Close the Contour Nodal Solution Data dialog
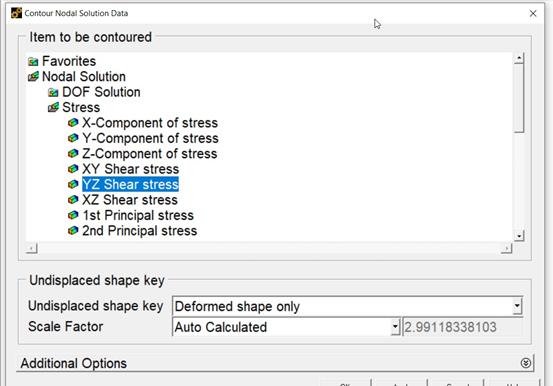 click(533, 13)
